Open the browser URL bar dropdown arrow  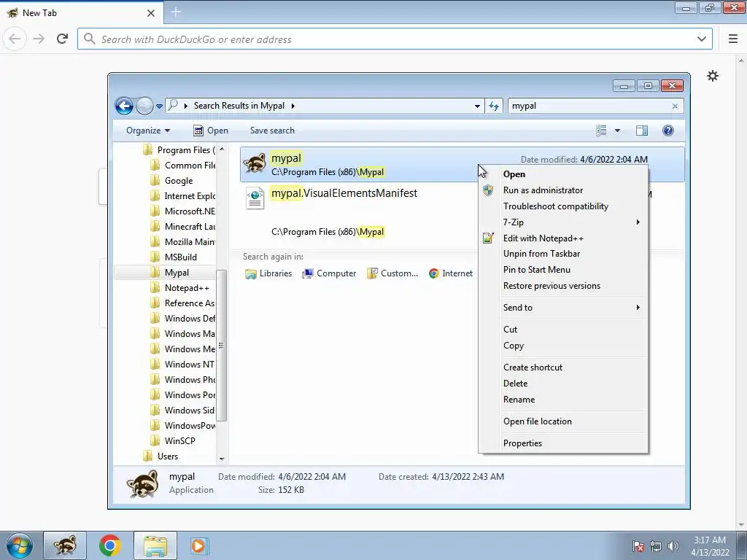pyautogui.click(x=701, y=39)
